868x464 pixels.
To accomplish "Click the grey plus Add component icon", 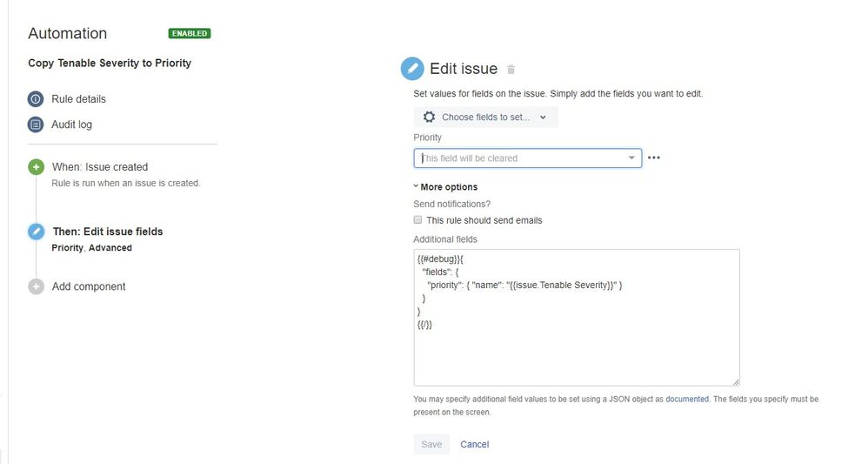I will 36,286.
